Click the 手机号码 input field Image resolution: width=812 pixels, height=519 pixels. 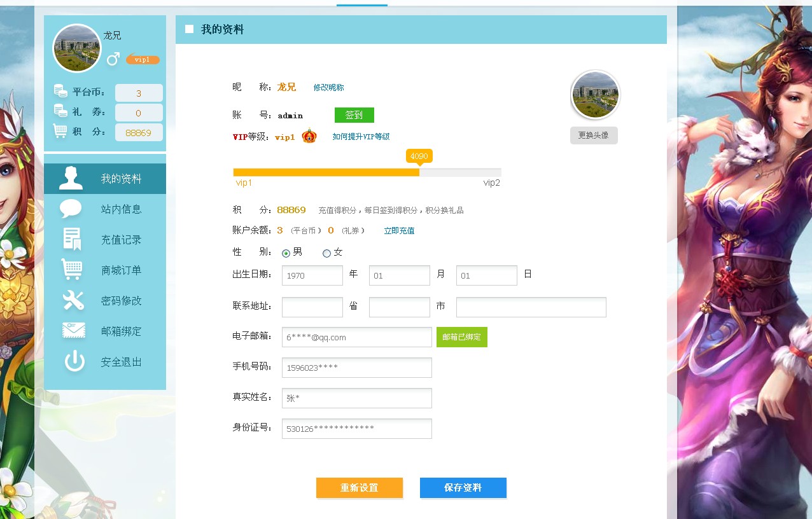tap(357, 368)
